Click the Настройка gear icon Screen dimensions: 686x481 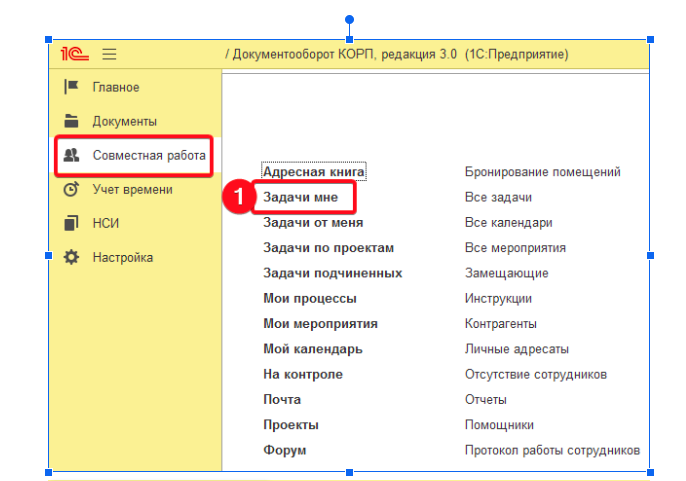tap(71, 257)
